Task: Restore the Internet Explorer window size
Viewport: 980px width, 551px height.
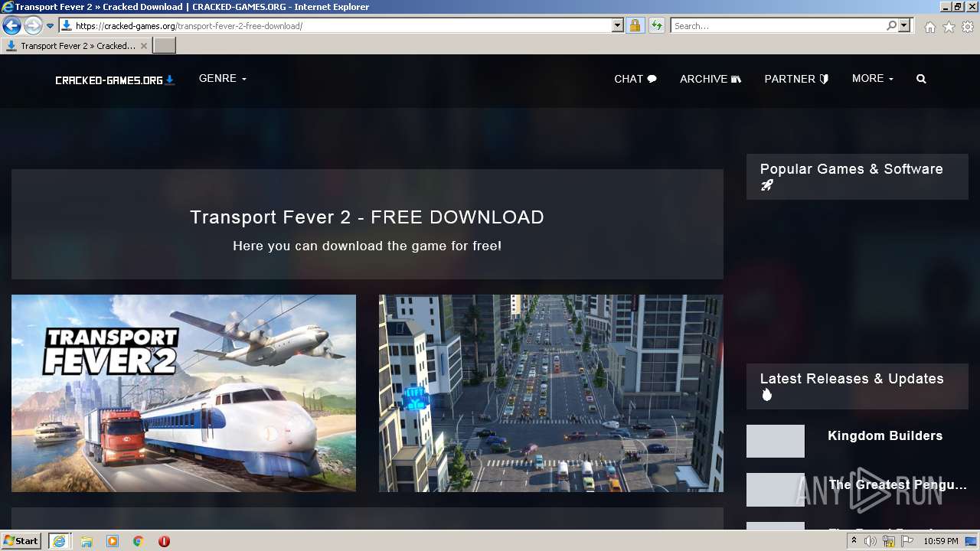Action: click(x=958, y=6)
